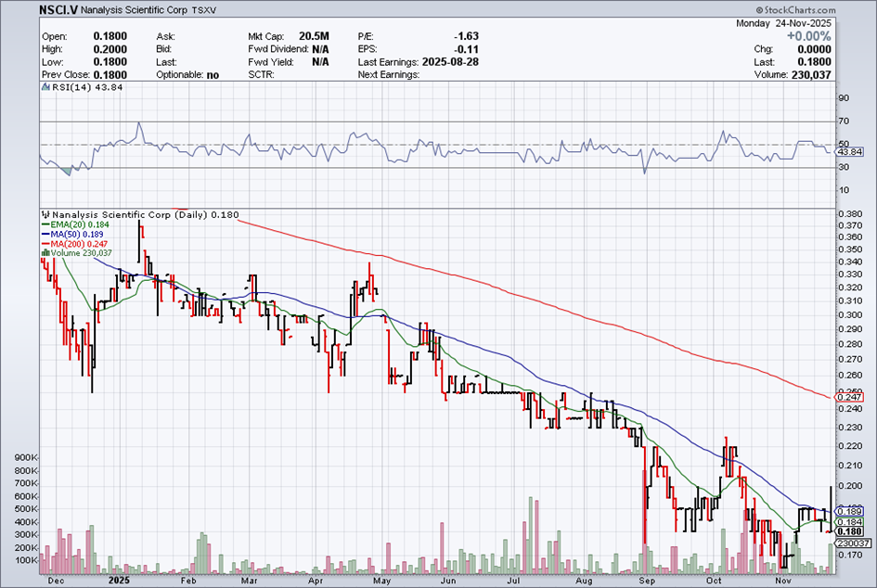Click the Prev Close label
The height and width of the screenshot is (588, 877).
(65, 75)
